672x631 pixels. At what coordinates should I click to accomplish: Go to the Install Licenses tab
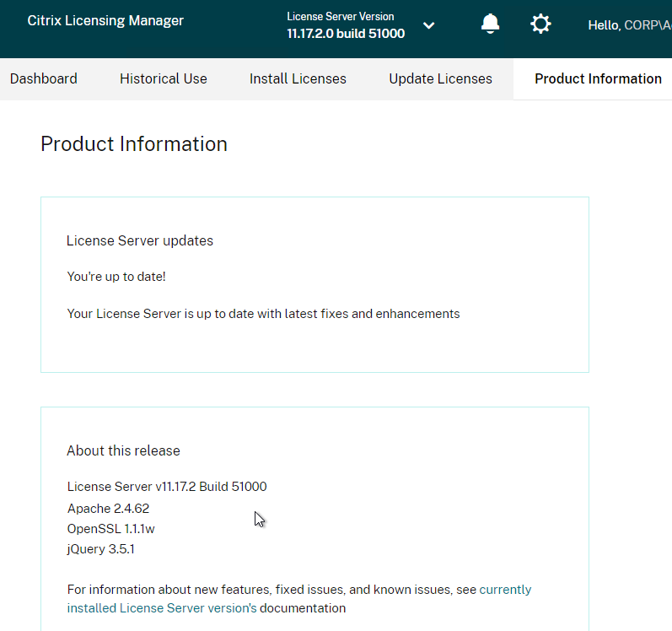click(x=298, y=79)
